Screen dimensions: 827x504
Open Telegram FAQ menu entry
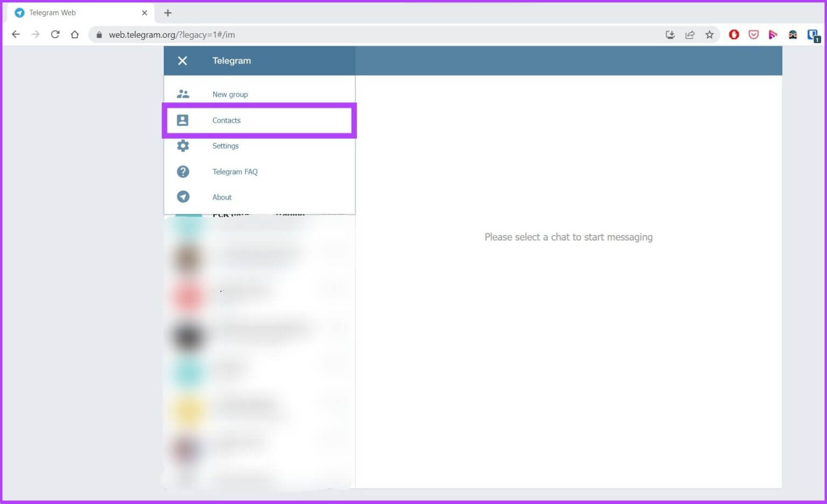(x=260, y=172)
